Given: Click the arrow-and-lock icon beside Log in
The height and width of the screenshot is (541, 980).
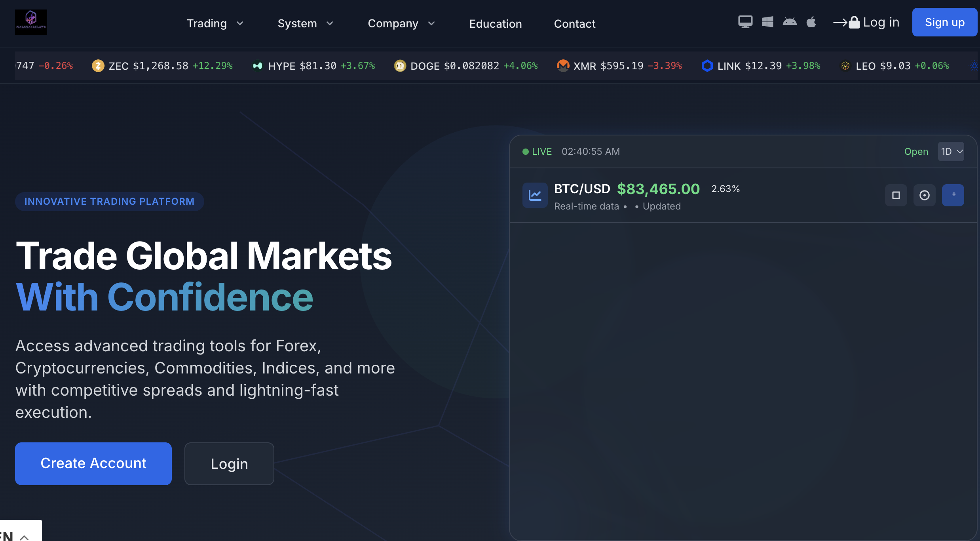Looking at the screenshot, I should [x=846, y=23].
